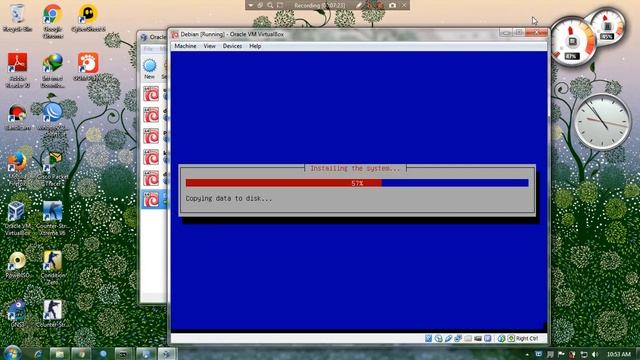The image size is (640, 360).
Task: Open the View menu in VirtualBox
Action: point(209,46)
